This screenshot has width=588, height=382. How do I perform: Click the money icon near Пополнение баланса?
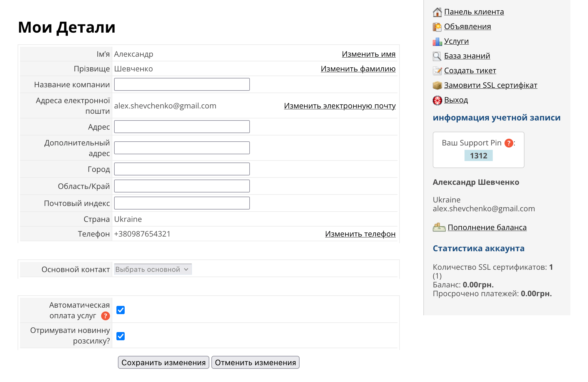click(x=439, y=227)
